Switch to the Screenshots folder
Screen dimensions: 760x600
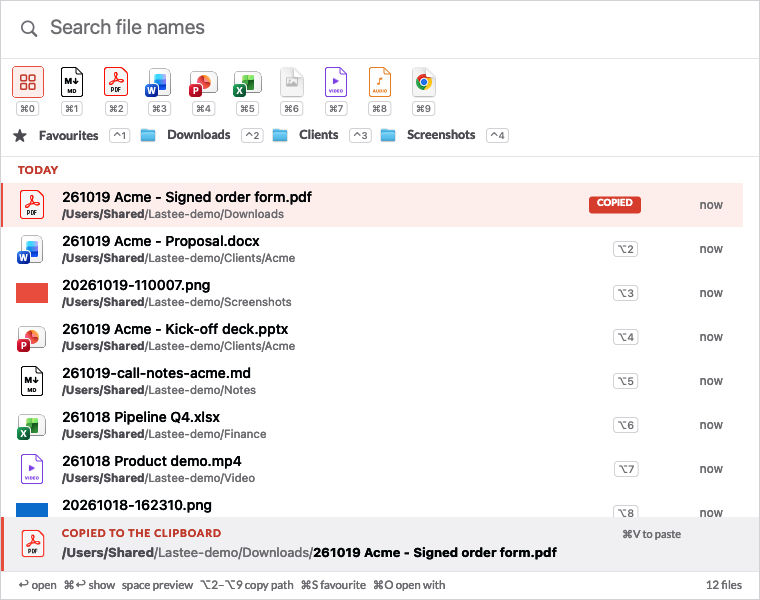click(x=441, y=135)
